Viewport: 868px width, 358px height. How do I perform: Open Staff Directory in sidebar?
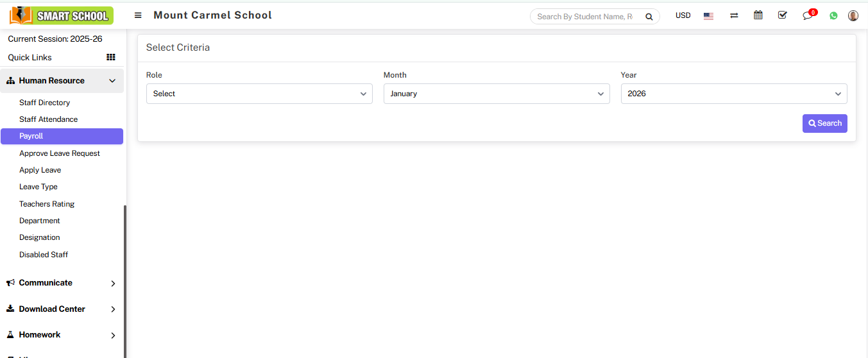[x=44, y=103]
